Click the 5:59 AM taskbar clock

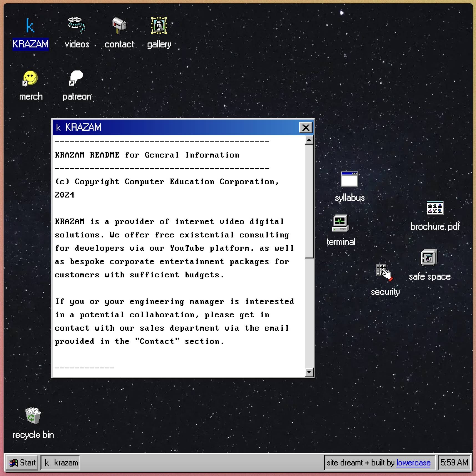click(x=454, y=462)
